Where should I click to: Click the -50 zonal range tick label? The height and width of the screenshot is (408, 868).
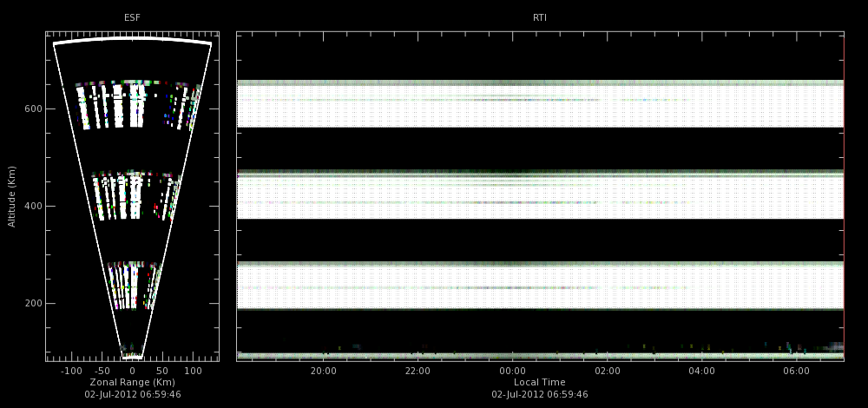pyautogui.click(x=102, y=371)
